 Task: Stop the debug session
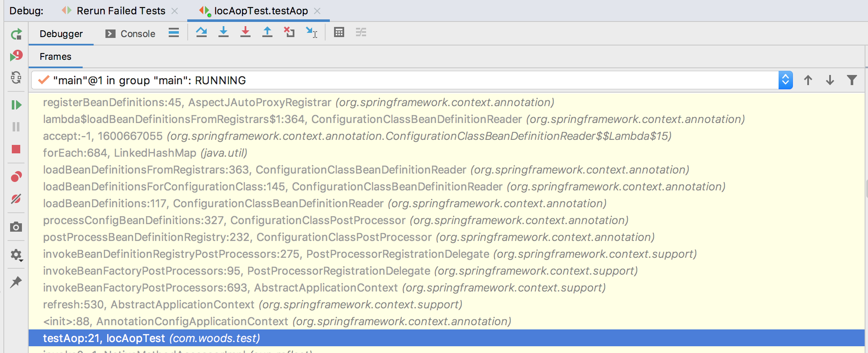click(x=16, y=149)
